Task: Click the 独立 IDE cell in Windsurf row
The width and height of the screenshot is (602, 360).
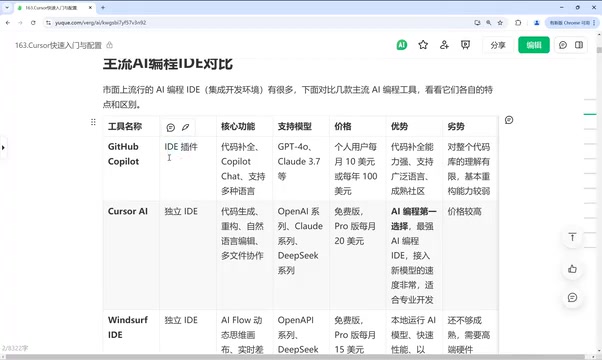Action: (x=188, y=332)
